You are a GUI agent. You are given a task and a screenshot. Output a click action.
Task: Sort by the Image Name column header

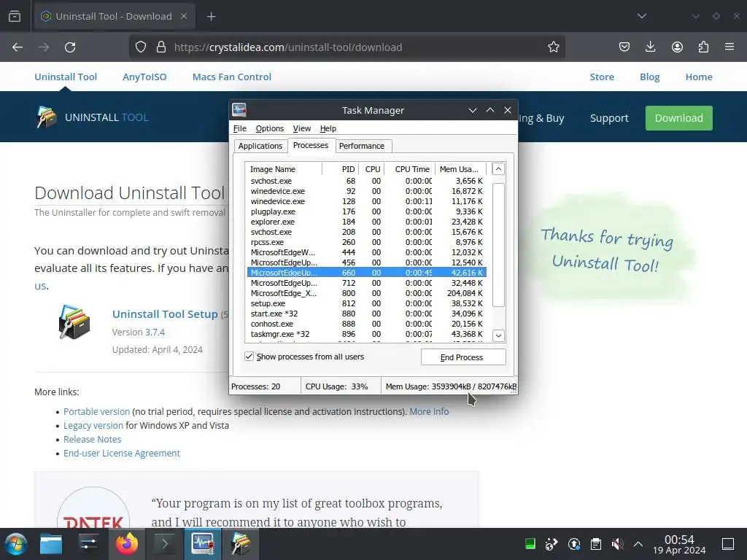(x=284, y=169)
